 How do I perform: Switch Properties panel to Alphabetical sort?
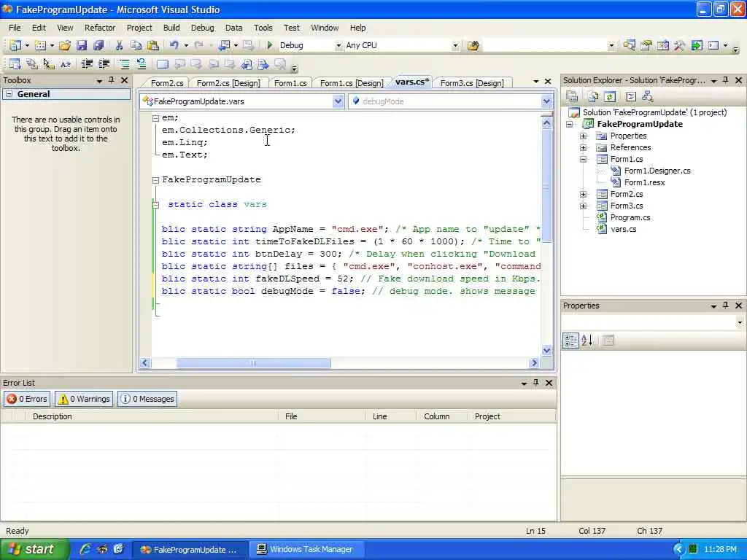pos(587,340)
